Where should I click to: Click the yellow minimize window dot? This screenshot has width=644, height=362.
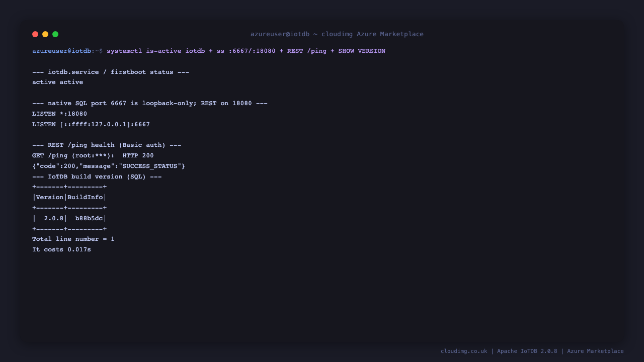pyautogui.click(x=45, y=34)
